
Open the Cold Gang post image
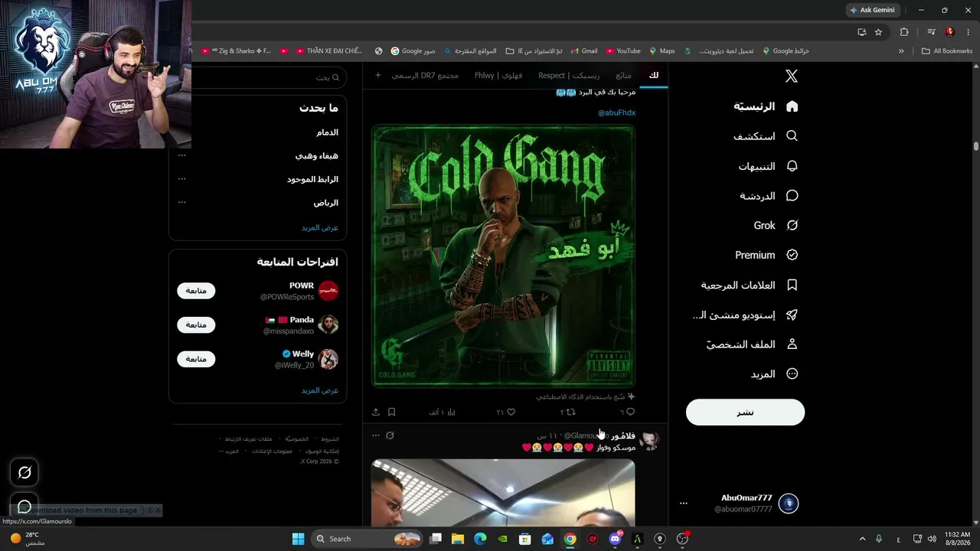pyautogui.click(x=503, y=256)
